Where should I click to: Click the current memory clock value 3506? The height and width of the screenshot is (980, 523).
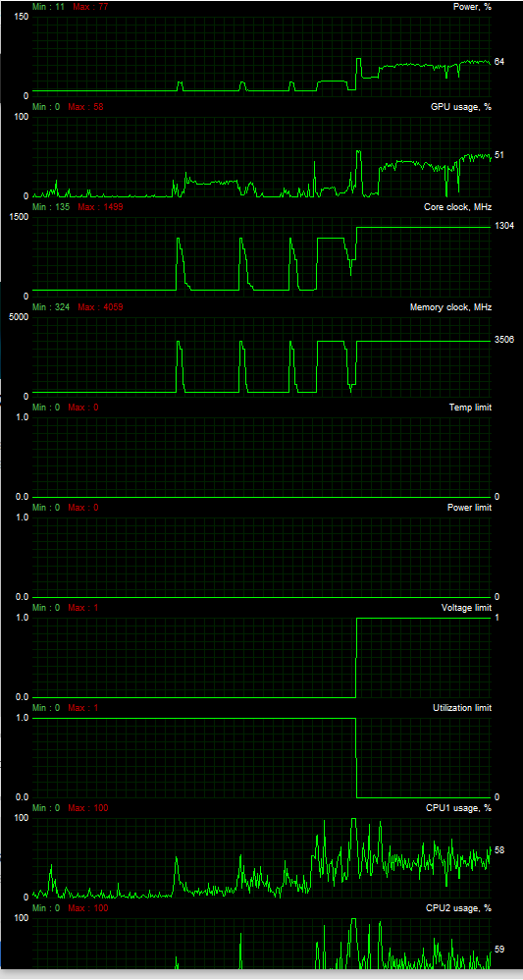(503, 340)
